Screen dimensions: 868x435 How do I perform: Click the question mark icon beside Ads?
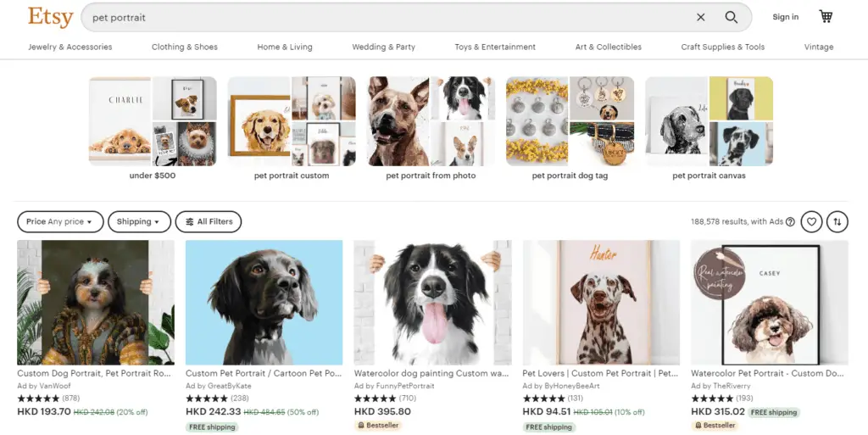(791, 221)
